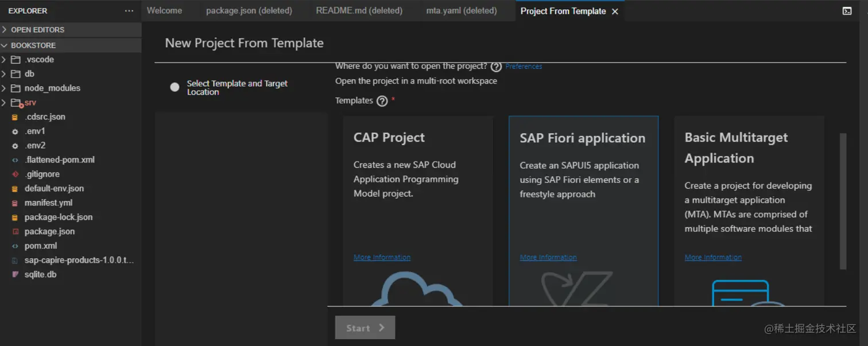Click the Explorer more actions ellipsis icon
This screenshot has height=346, width=868.
[x=129, y=11]
